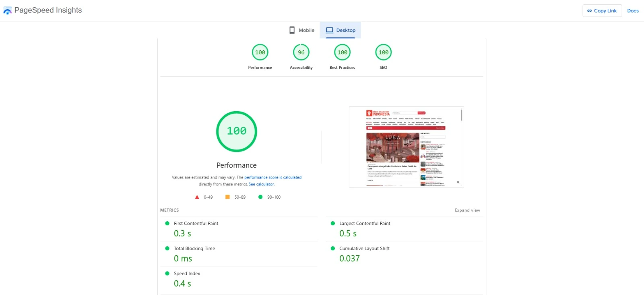Click the red triangle 0–49 legend icon

[x=197, y=197]
